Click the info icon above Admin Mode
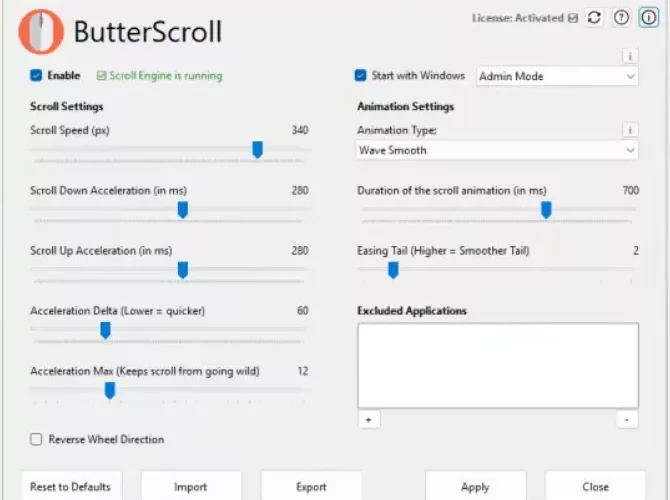670x500 pixels. tap(630, 56)
